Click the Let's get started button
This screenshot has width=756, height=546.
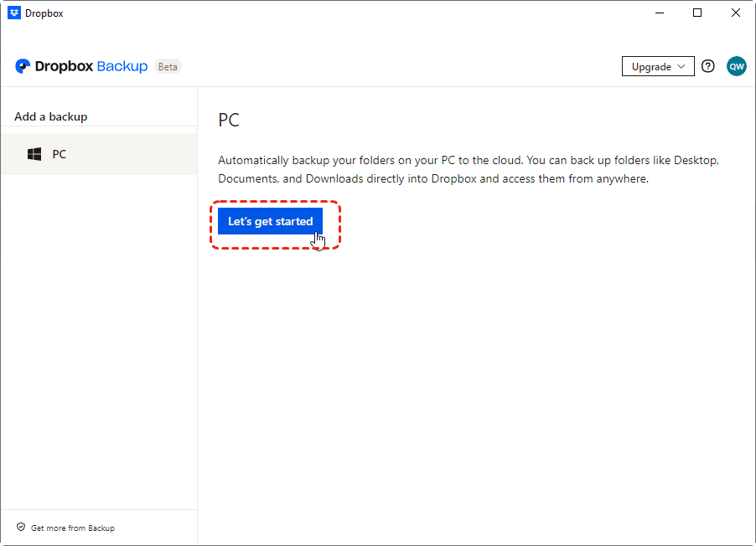(x=270, y=221)
